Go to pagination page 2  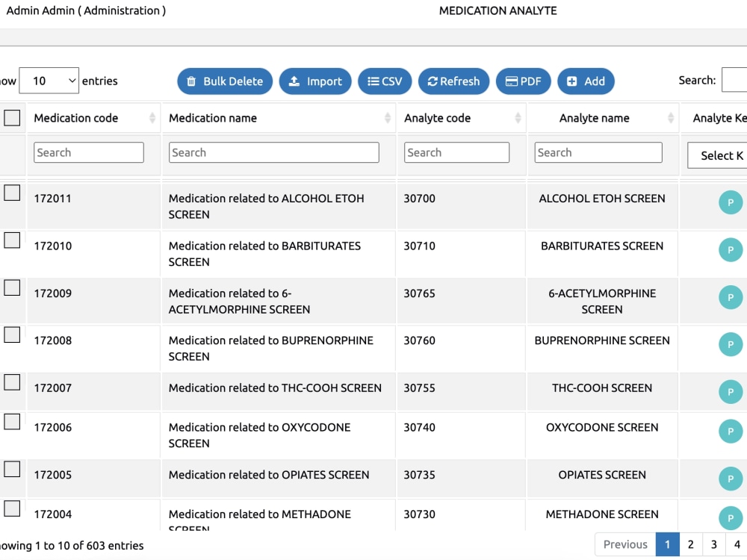pos(691,544)
